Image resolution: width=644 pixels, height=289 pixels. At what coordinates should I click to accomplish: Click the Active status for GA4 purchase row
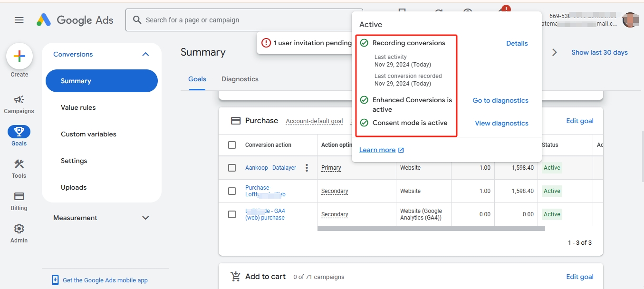pos(552,214)
